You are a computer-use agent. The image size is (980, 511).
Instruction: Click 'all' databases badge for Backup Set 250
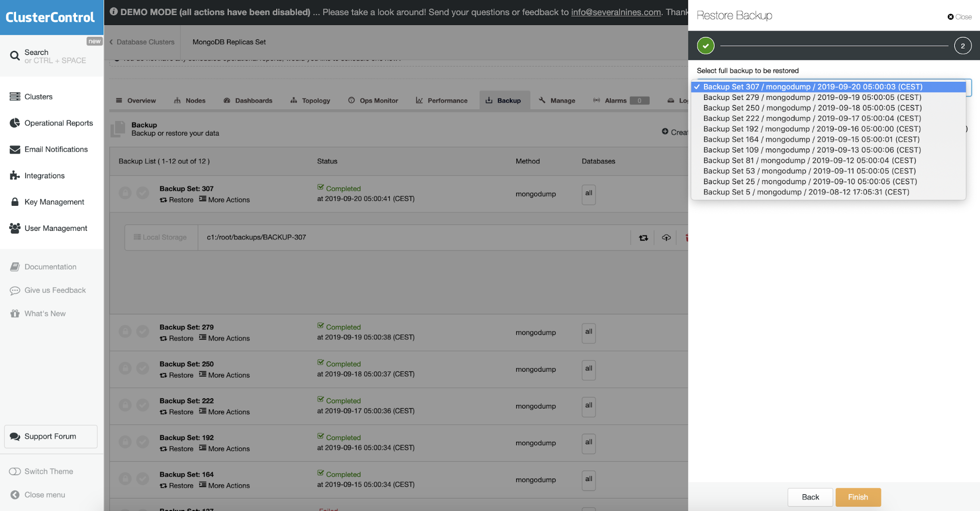pos(589,369)
